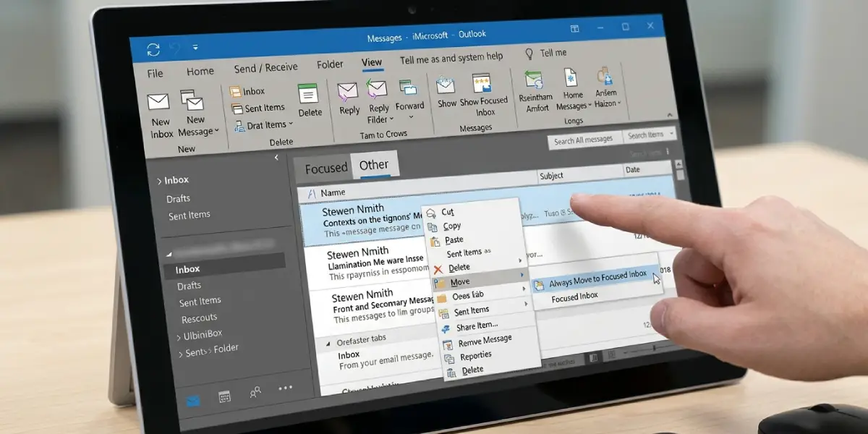Screen dimensions: 868x434
Task: Open the Quick Access Toolbar customize arrow
Action: click(195, 48)
